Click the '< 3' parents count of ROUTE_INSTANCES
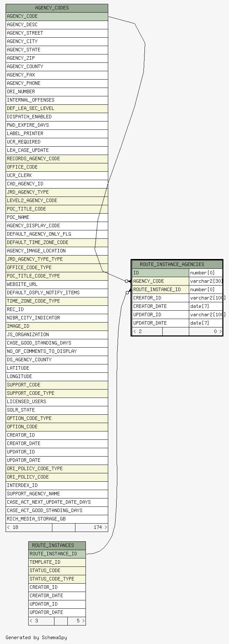This screenshot has height=644, width=229. 41,621
